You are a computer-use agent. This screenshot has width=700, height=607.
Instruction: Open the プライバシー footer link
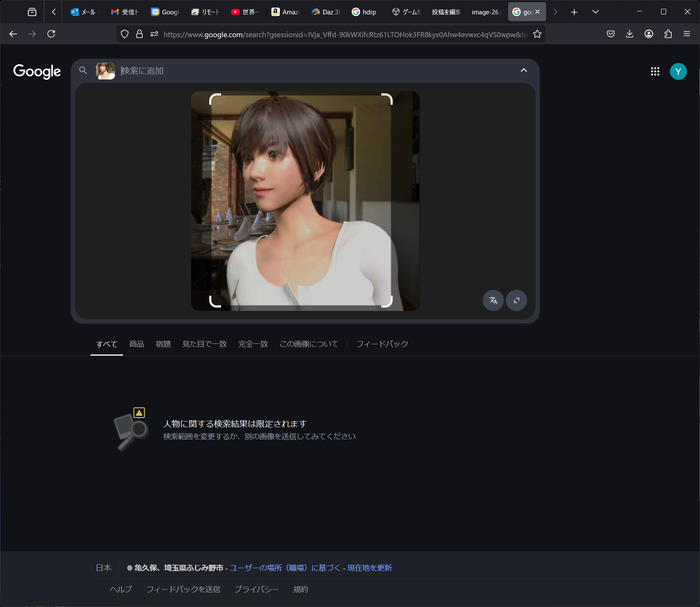click(256, 589)
